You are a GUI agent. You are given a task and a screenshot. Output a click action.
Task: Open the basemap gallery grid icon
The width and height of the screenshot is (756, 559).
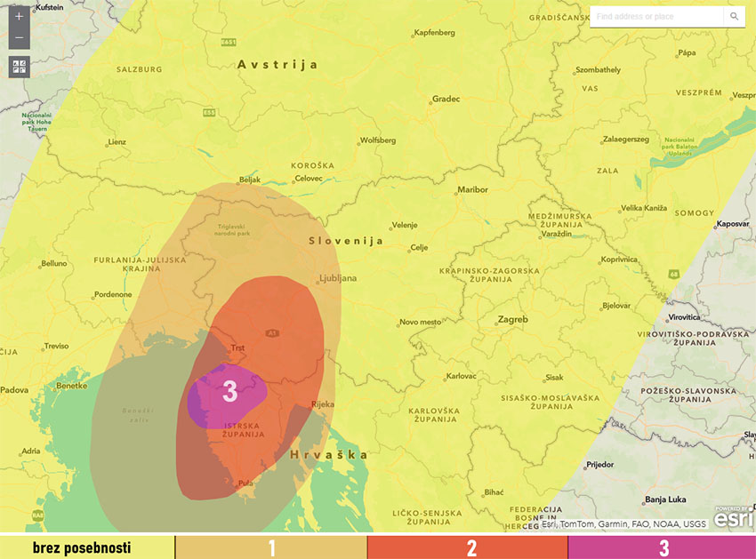point(19,67)
